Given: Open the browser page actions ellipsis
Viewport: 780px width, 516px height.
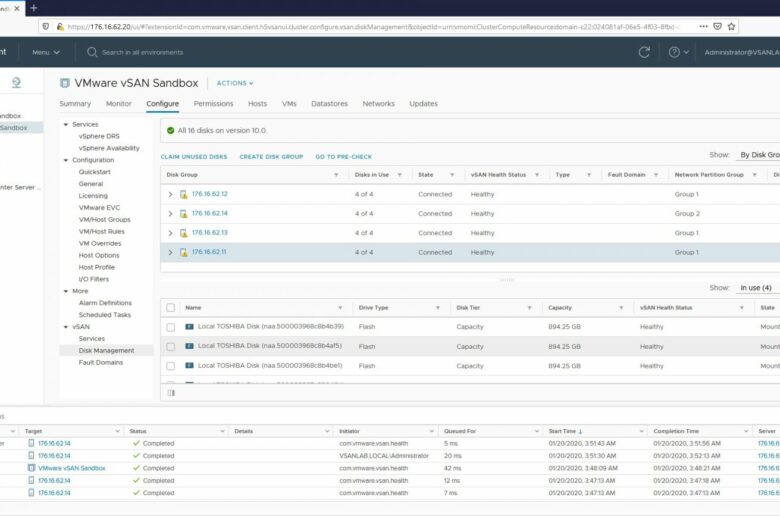Looking at the screenshot, I should point(703,26).
